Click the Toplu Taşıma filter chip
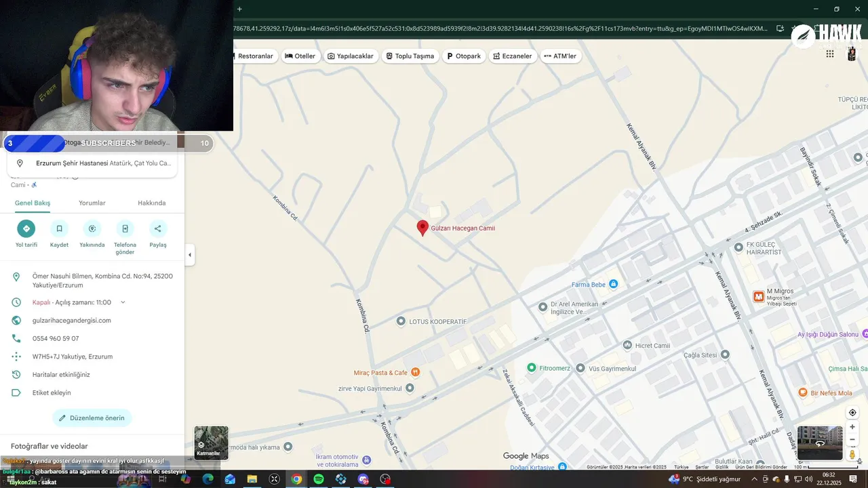Screen dimensions: 868x488 pos(410,56)
